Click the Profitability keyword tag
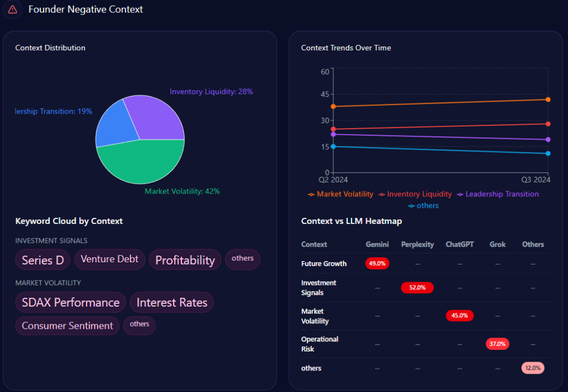Viewport: 568px width, 392px height. pos(185,260)
